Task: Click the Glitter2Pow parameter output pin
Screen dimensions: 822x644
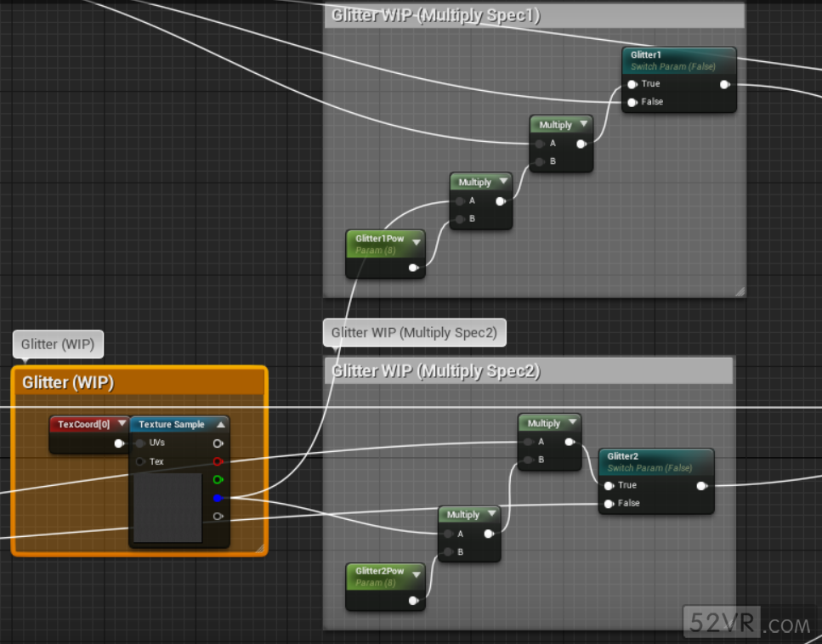Action: tap(413, 601)
